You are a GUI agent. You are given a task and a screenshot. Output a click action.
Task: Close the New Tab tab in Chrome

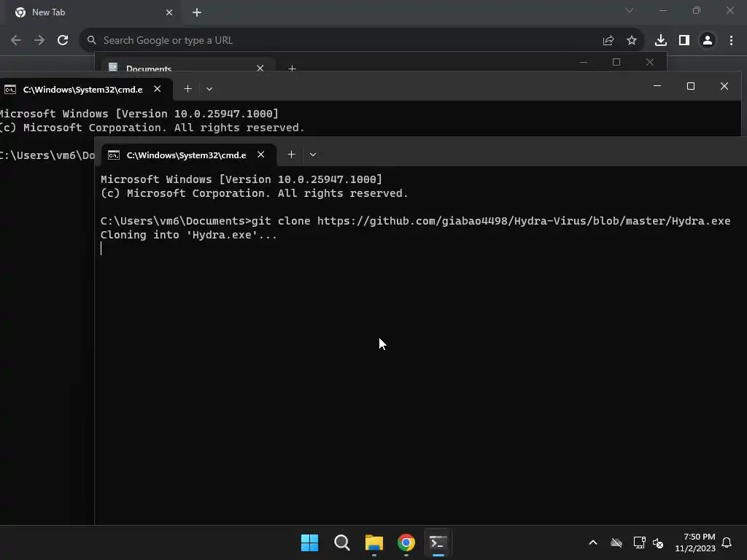click(169, 12)
